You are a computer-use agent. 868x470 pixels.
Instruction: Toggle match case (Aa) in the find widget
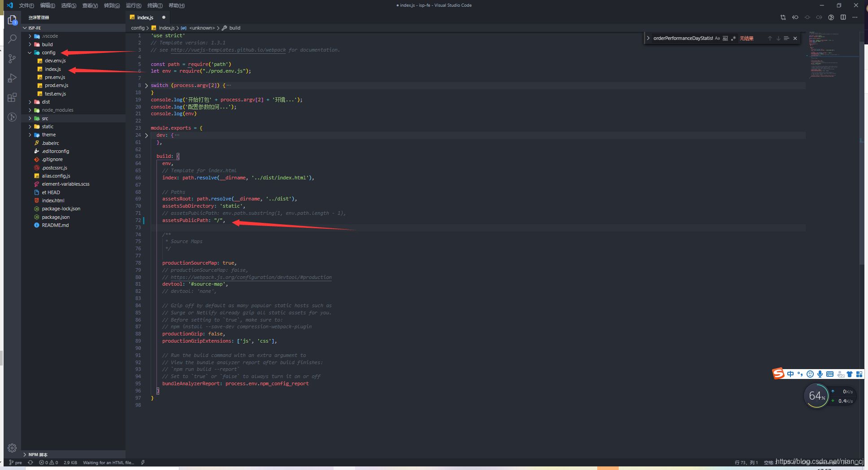pyautogui.click(x=717, y=38)
